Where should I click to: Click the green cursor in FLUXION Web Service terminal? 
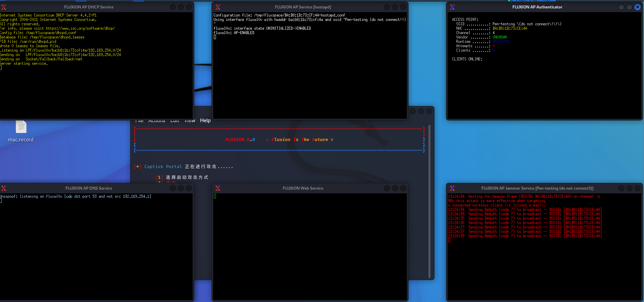[x=215, y=196]
